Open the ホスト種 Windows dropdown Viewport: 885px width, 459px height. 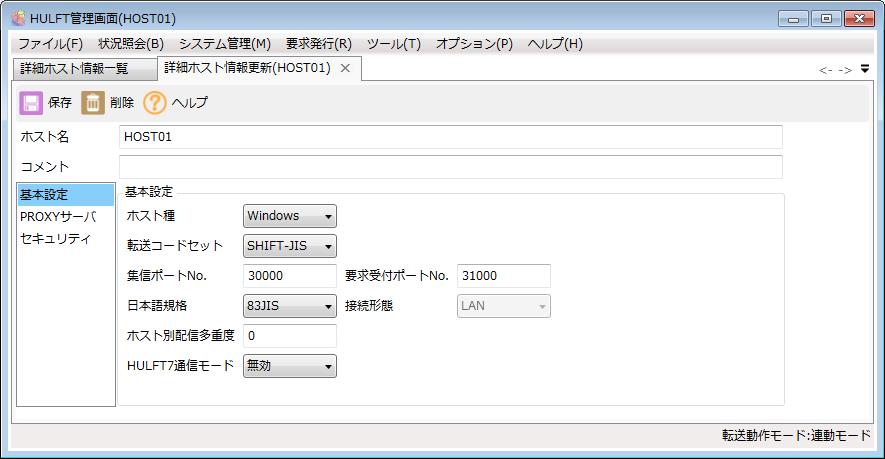pos(290,216)
